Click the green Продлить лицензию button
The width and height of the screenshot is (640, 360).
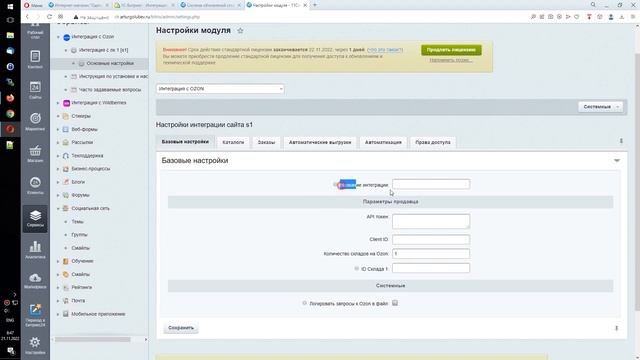click(451, 50)
